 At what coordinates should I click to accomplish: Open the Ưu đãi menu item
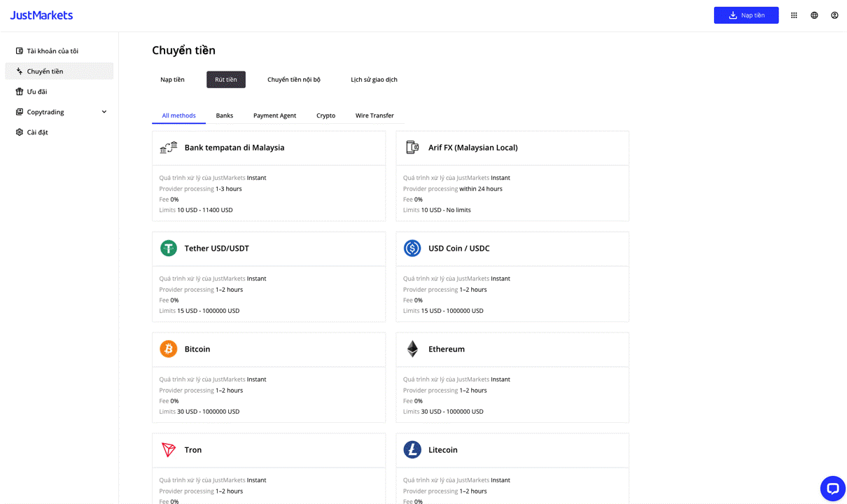(x=59, y=92)
